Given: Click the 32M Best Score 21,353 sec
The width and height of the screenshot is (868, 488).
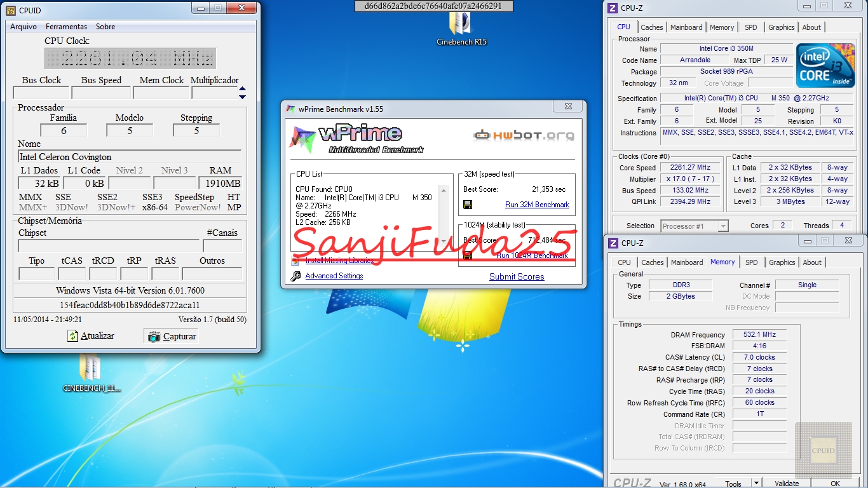Looking at the screenshot, I should (x=548, y=189).
